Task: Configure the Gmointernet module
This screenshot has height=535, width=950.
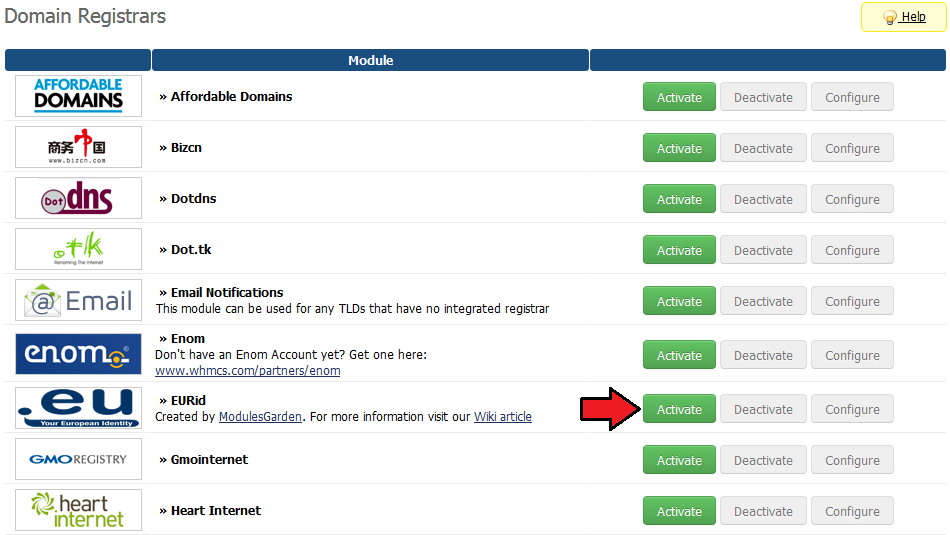Action: pos(852,459)
